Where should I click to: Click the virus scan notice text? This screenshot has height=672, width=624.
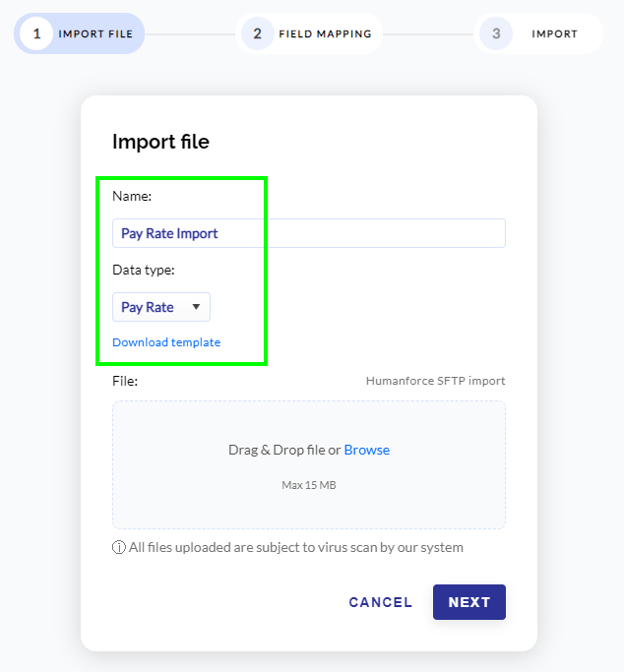(x=296, y=547)
